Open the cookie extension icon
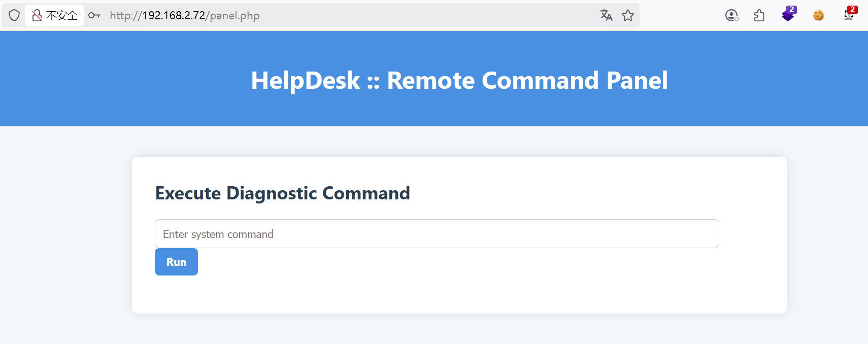This screenshot has width=868, height=344. click(x=818, y=15)
